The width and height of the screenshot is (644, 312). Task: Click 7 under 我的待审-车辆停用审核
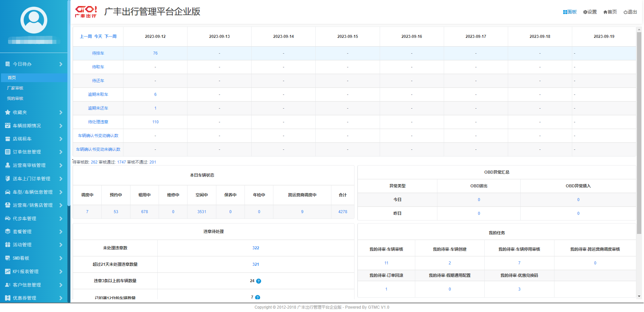(x=519, y=263)
